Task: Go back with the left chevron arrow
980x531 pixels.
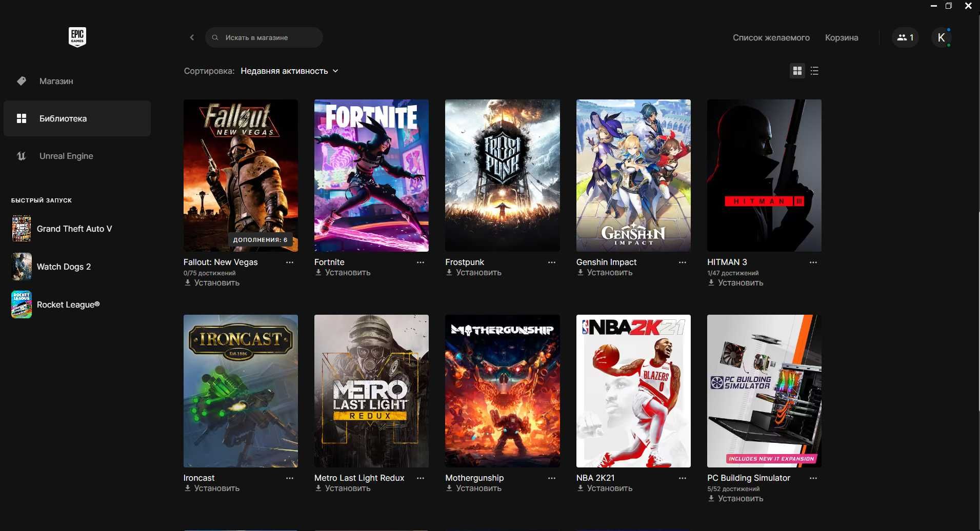Action: [192, 37]
